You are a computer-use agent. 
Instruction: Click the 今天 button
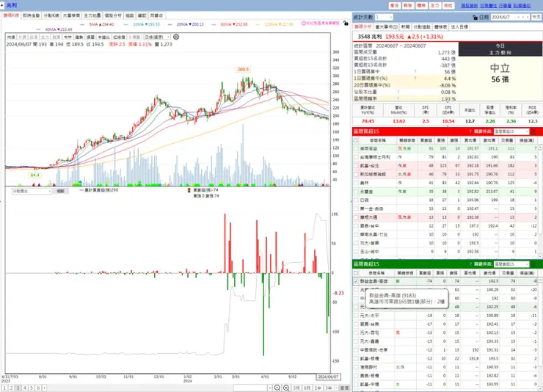click(536, 17)
